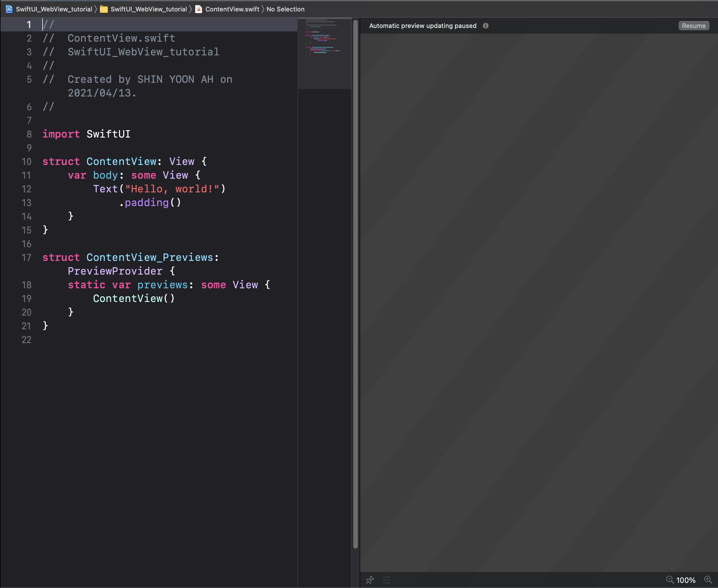
Task: Place cursor on "Hello, world!" string
Action: tap(172, 189)
